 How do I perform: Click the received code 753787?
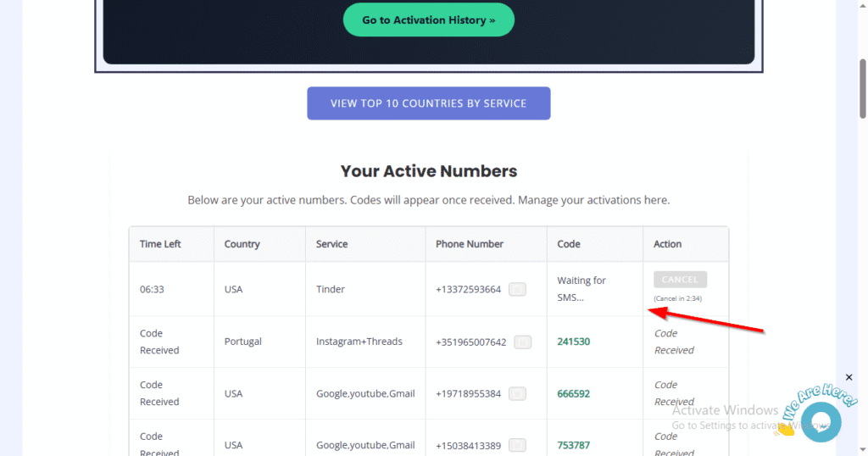click(574, 445)
